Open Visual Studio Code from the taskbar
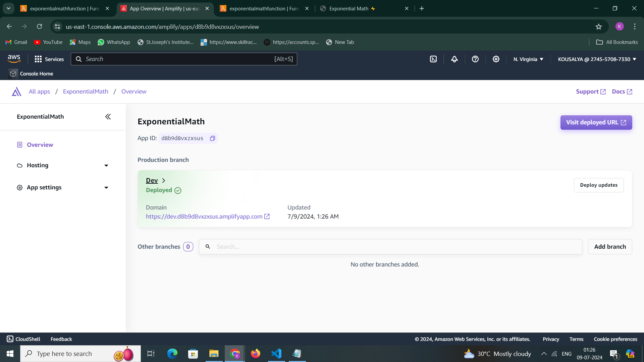The image size is (644, 362). click(x=276, y=354)
